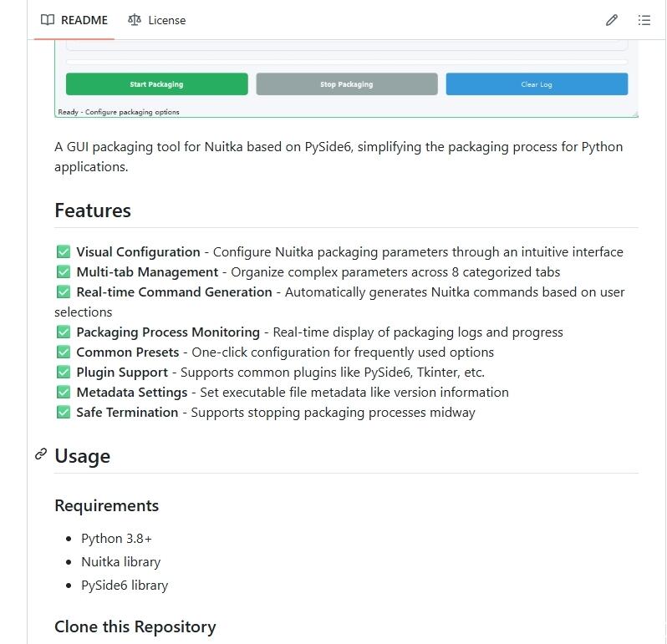
Task: Click the green check beside Visual Configuration
Action: (x=64, y=251)
